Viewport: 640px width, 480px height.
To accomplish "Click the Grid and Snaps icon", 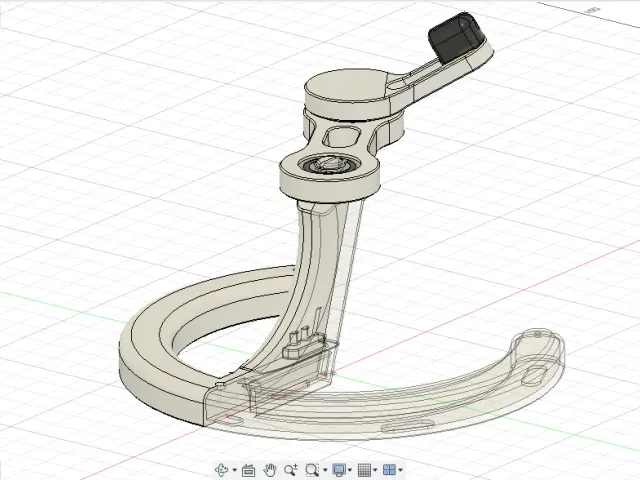I will pos(364,470).
